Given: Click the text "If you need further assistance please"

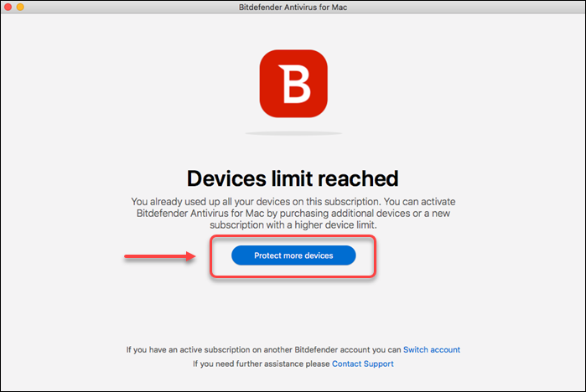Looking at the screenshot, I should pos(262,364).
